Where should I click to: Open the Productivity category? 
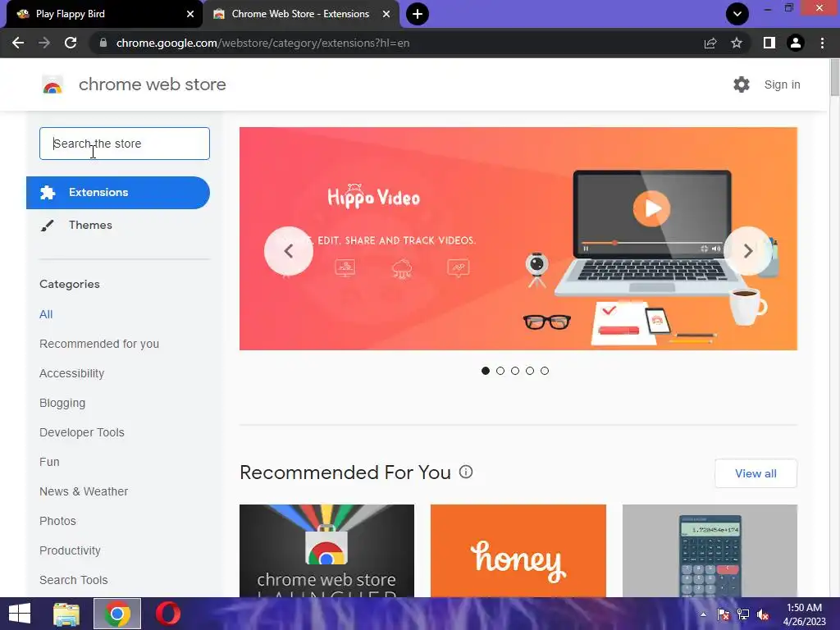click(71, 550)
